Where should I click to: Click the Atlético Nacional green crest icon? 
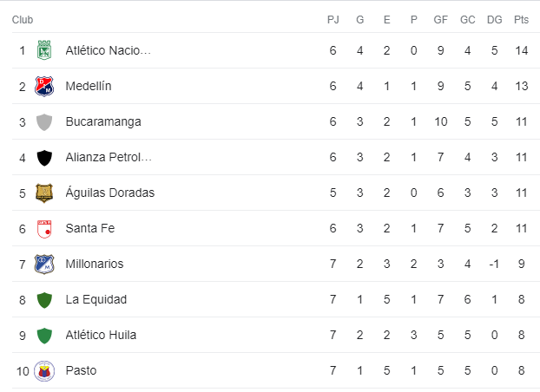pos(44,50)
